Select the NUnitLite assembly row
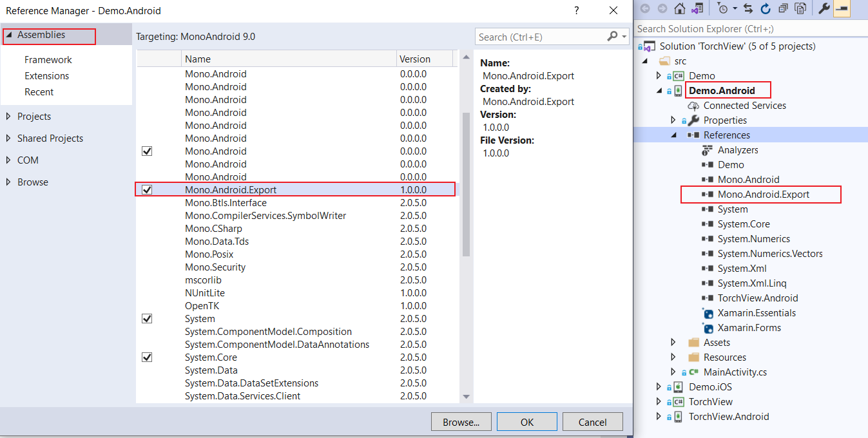 pyautogui.click(x=296, y=292)
